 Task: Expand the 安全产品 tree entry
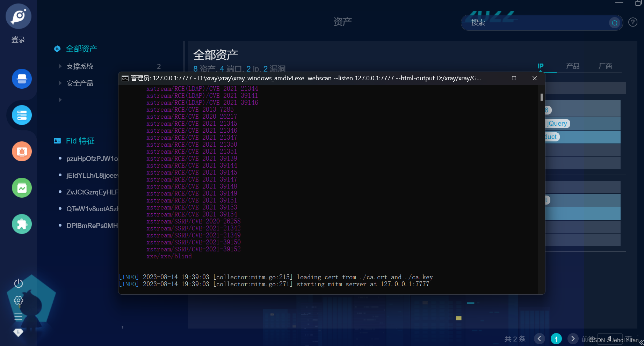click(x=60, y=83)
